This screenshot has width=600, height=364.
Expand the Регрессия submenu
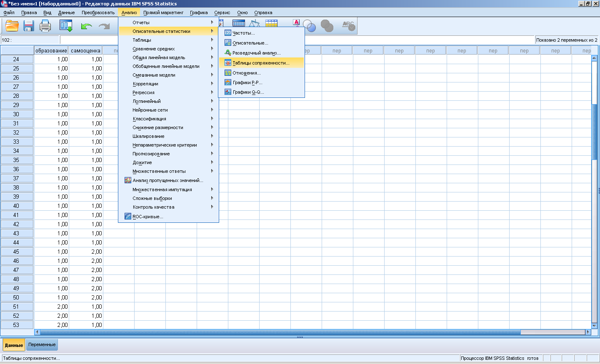[168, 92]
